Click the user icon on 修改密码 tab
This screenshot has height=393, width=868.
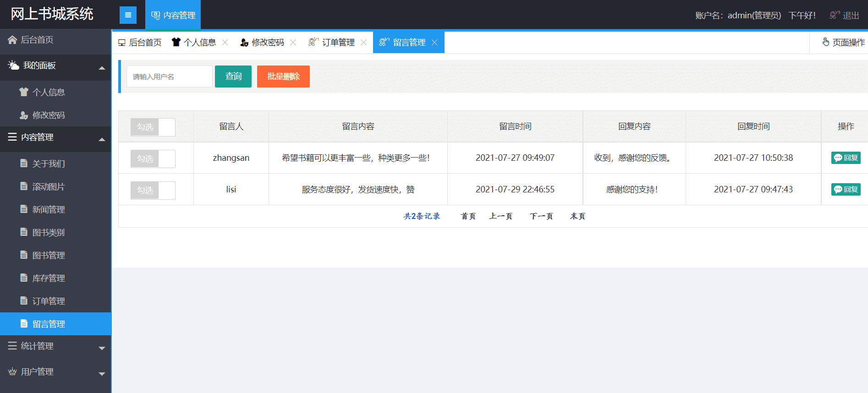244,43
